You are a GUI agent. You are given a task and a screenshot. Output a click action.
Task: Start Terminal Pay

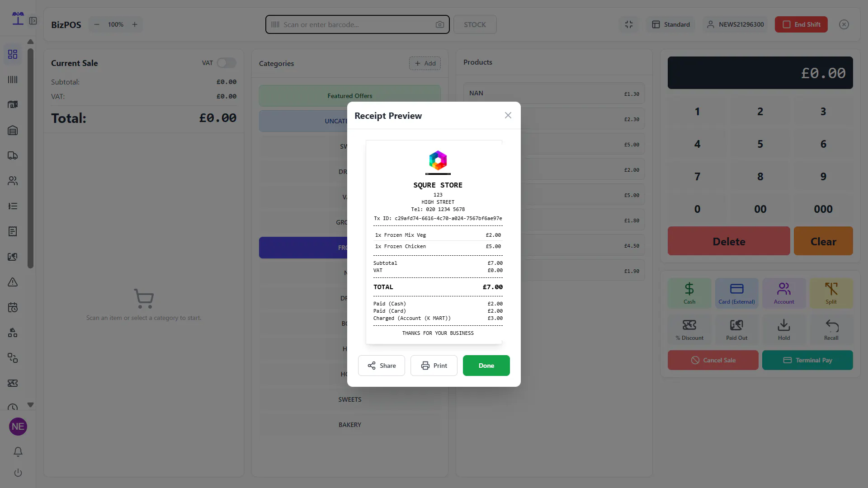coord(807,360)
